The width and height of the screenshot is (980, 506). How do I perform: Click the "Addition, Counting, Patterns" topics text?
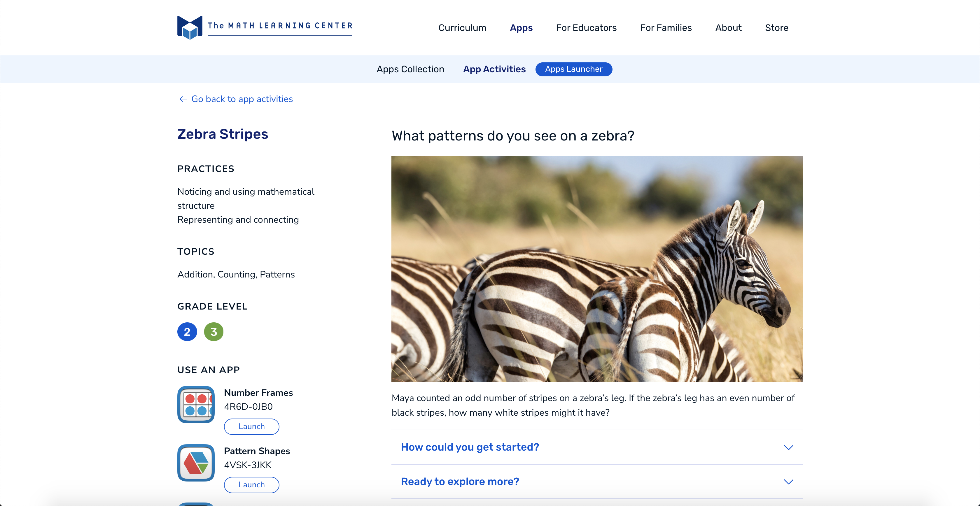point(236,275)
